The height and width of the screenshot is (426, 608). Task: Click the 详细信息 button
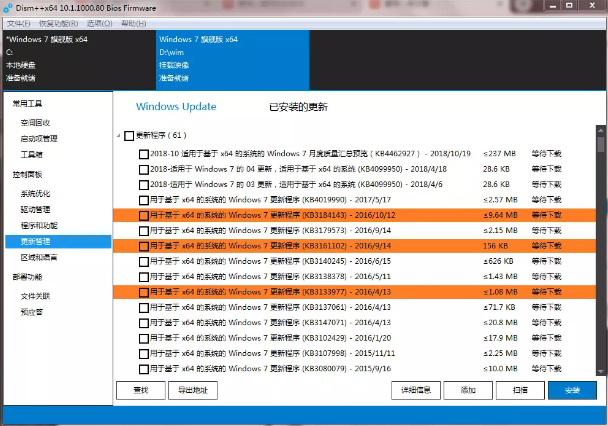[x=416, y=390]
